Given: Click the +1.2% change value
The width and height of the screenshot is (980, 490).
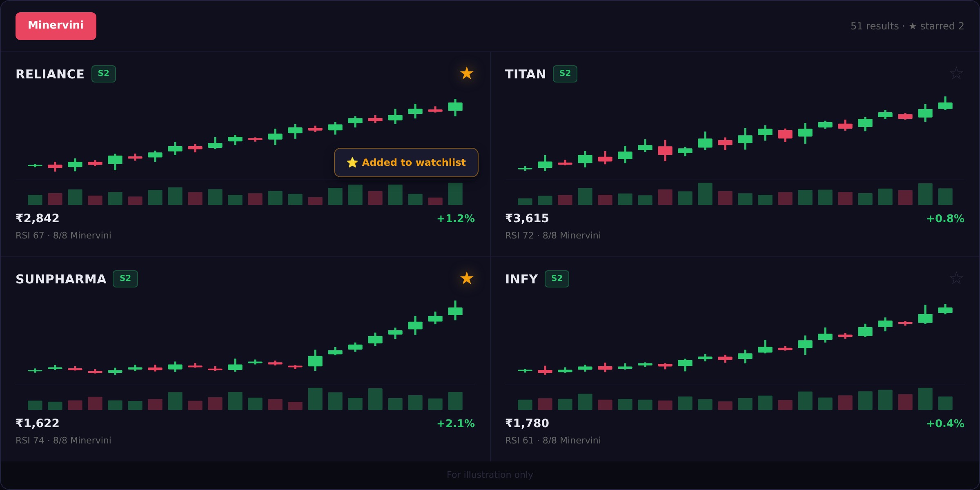Looking at the screenshot, I should pyautogui.click(x=456, y=219).
